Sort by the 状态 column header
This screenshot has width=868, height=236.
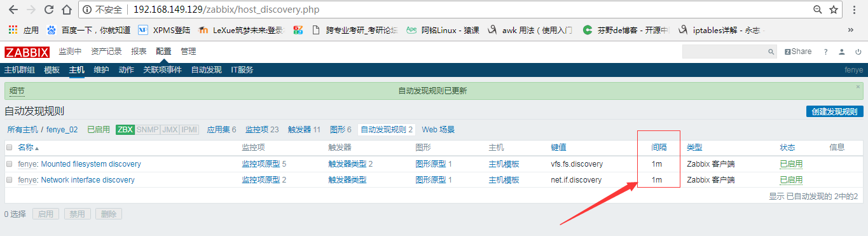pyautogui.click(x=787, y=147)
